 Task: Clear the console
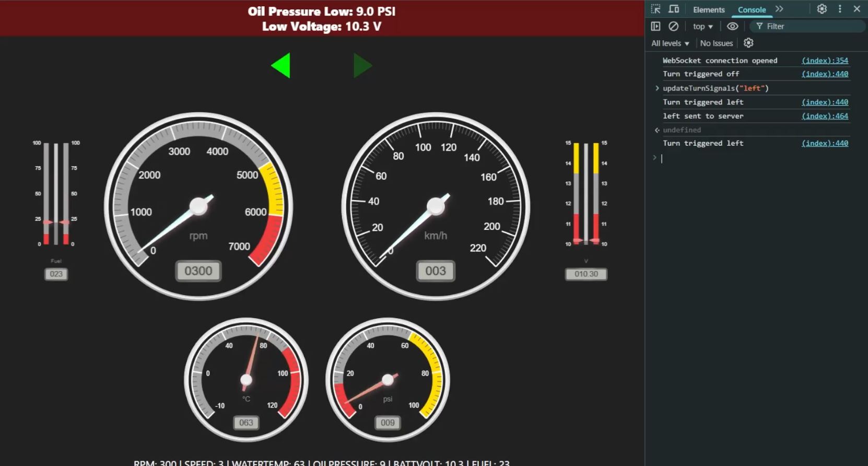tap(674, 26)
